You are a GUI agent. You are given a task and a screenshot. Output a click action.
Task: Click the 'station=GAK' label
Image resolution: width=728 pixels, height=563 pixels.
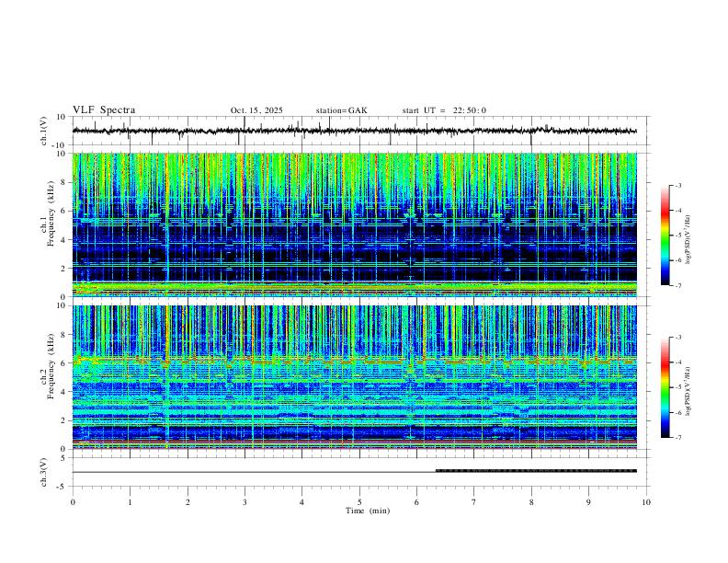tap(341, 110)
